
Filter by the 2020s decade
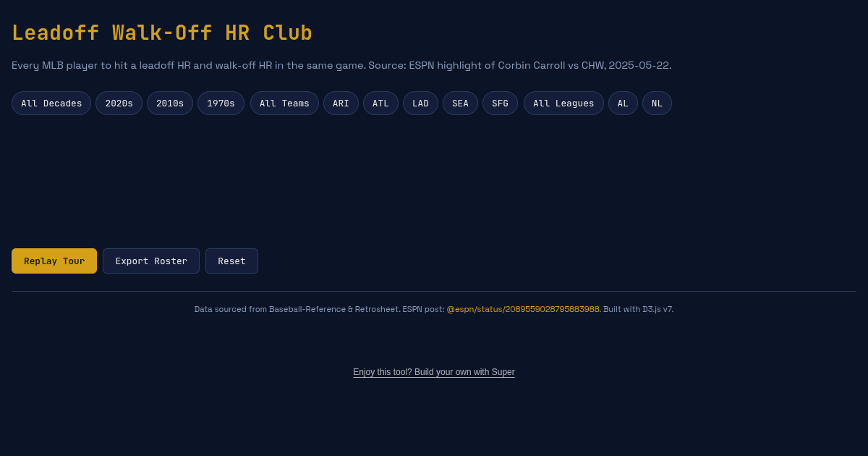119,104
